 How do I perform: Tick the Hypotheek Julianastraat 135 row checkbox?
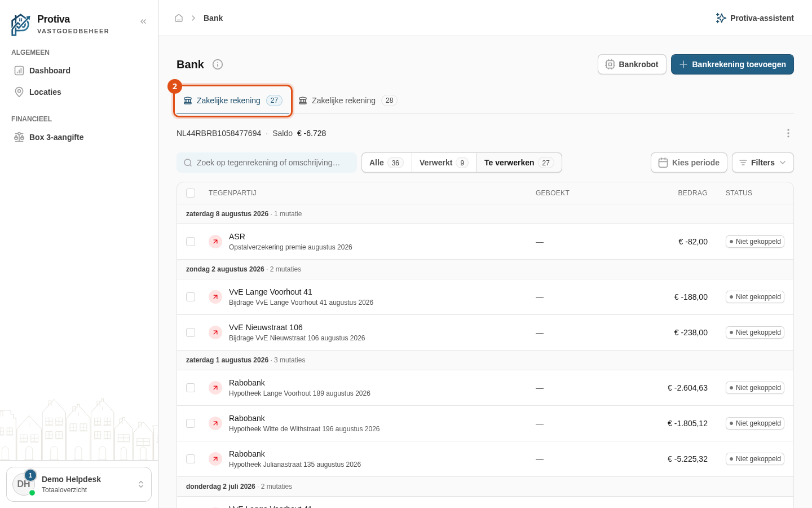(x=191, y=459)
